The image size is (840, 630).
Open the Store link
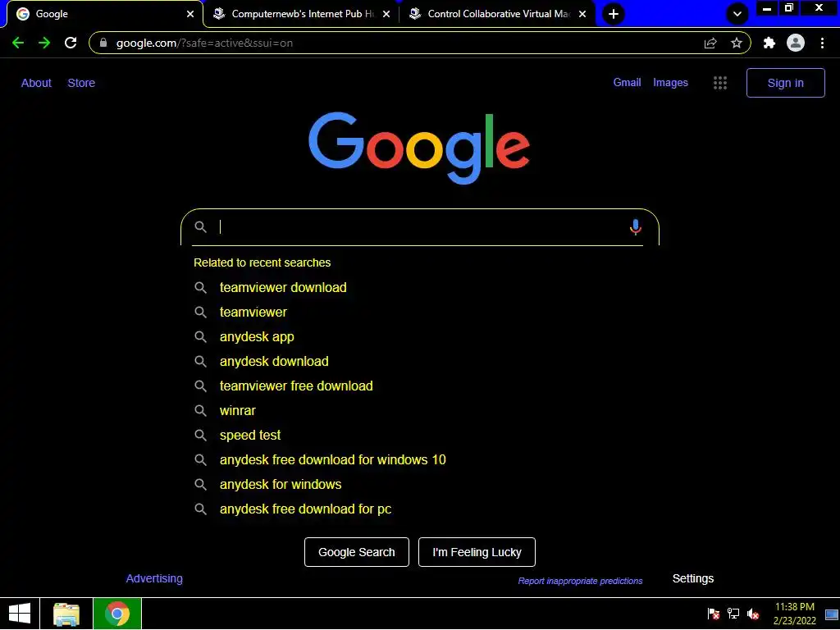[x=81, y=83]
